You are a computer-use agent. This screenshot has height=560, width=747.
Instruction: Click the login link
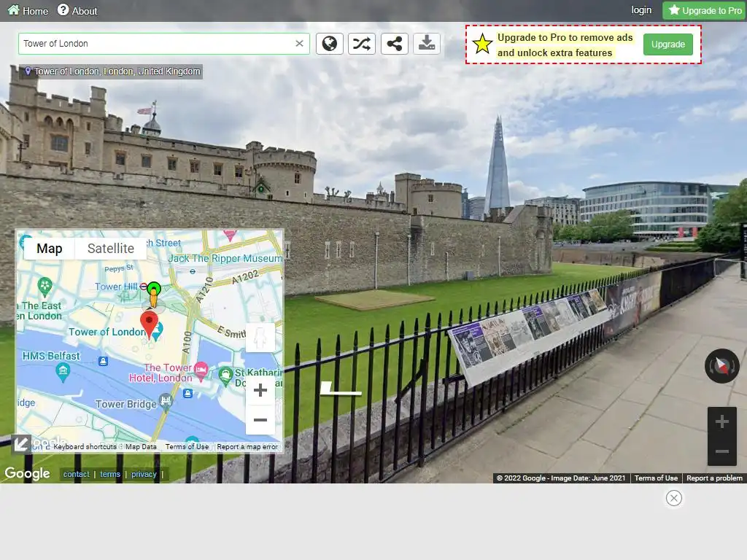point(641,10)
